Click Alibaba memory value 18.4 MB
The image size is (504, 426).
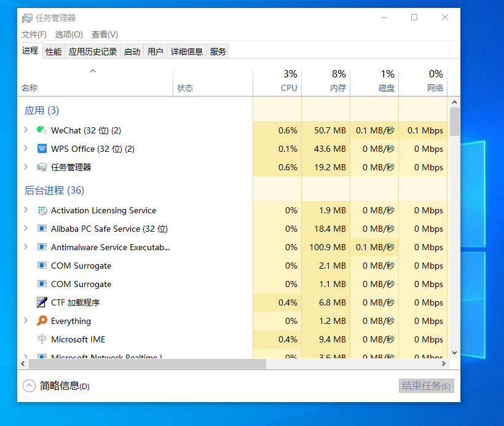coord(330,229)
